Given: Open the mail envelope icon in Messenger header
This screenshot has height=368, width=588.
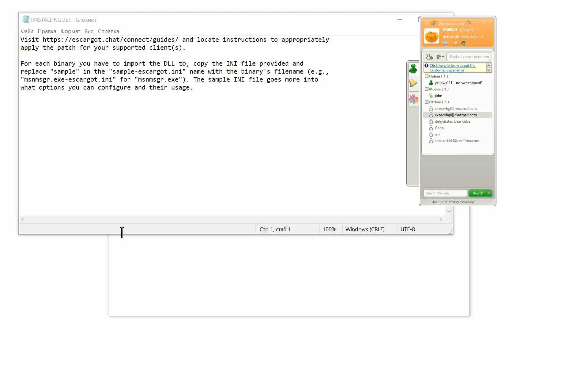Looking at the screenshot, I should pyautogui.click(x=445, y=43).
